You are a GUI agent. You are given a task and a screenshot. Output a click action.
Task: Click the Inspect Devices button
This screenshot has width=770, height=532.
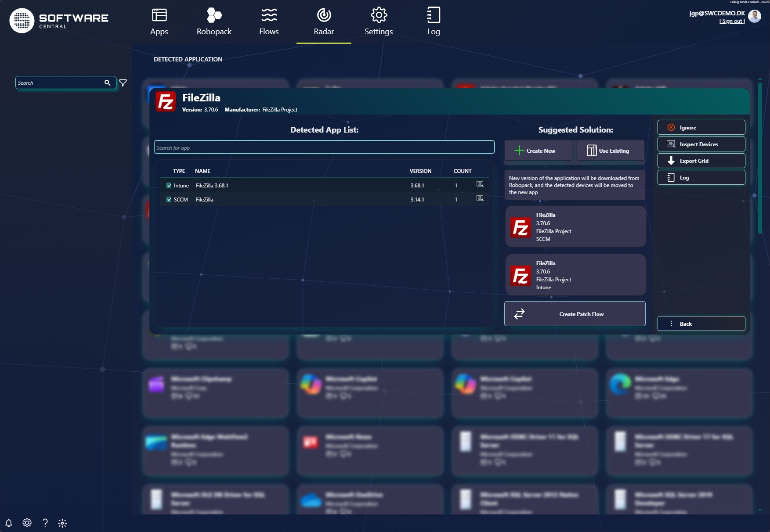click(701, 144)
